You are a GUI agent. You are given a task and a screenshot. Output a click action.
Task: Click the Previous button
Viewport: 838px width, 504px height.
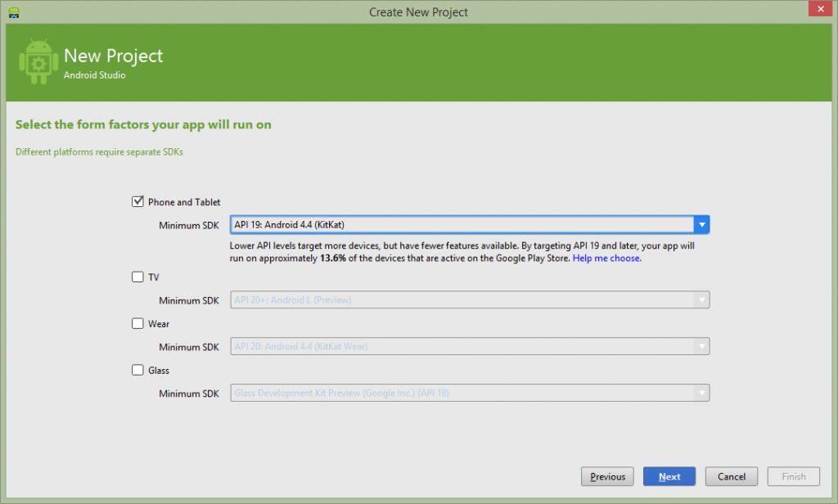tap(607, 476)
